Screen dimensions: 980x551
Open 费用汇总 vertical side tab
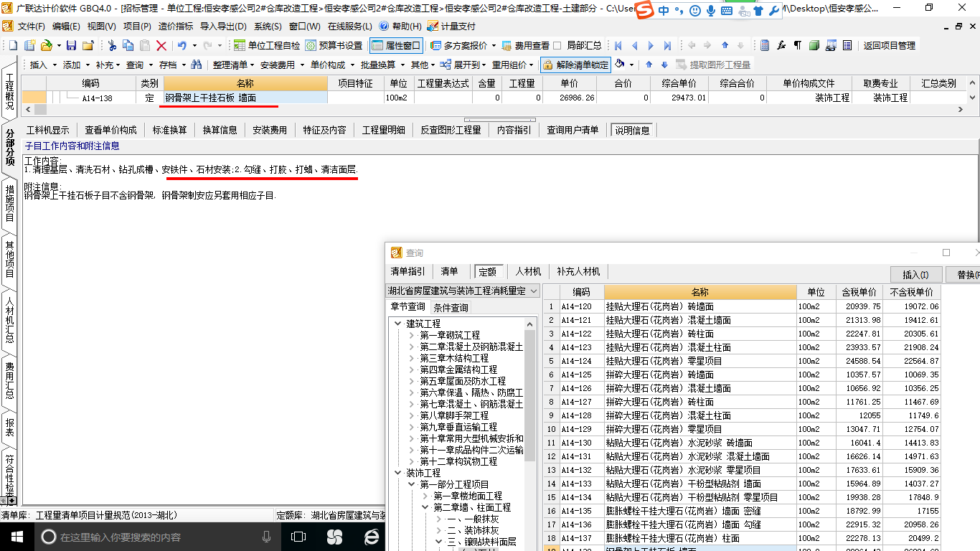coord(10,380)
